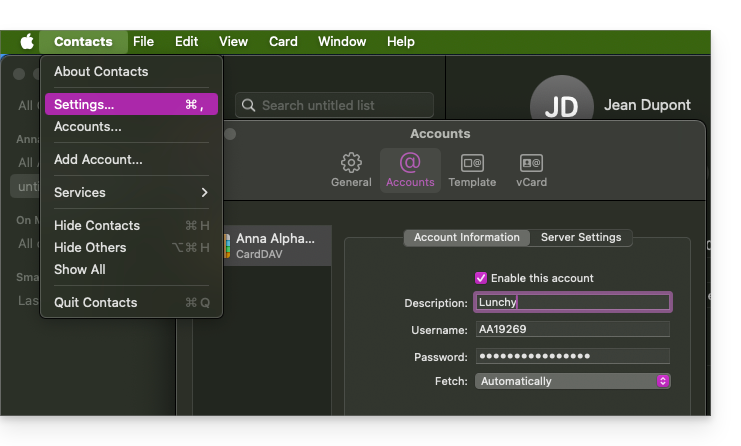The height and width of the screenshot is (446, 741).
Task: Select the Anna Alpha CardDAV account icon
Action: click(227, 246)
